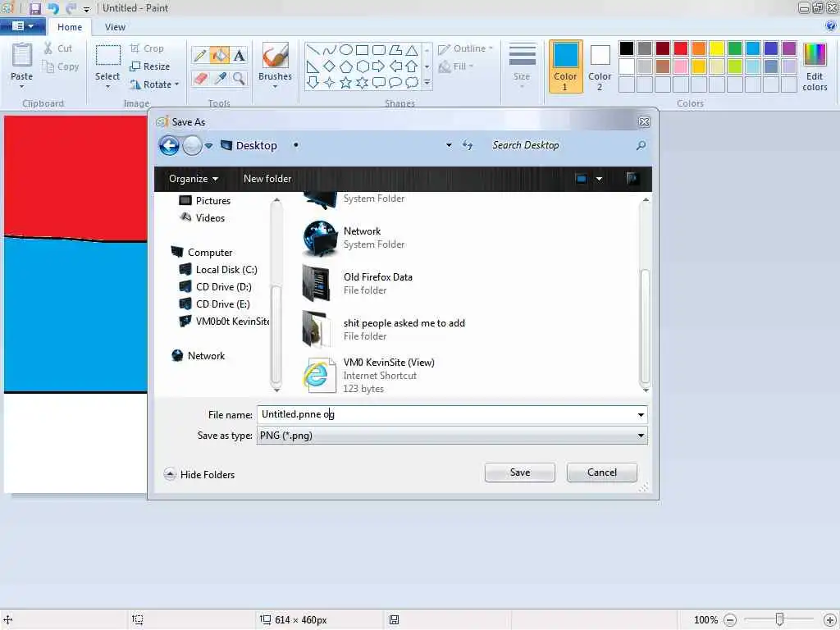
Task: Open the change view dropdown arrow
Action: 599,179
